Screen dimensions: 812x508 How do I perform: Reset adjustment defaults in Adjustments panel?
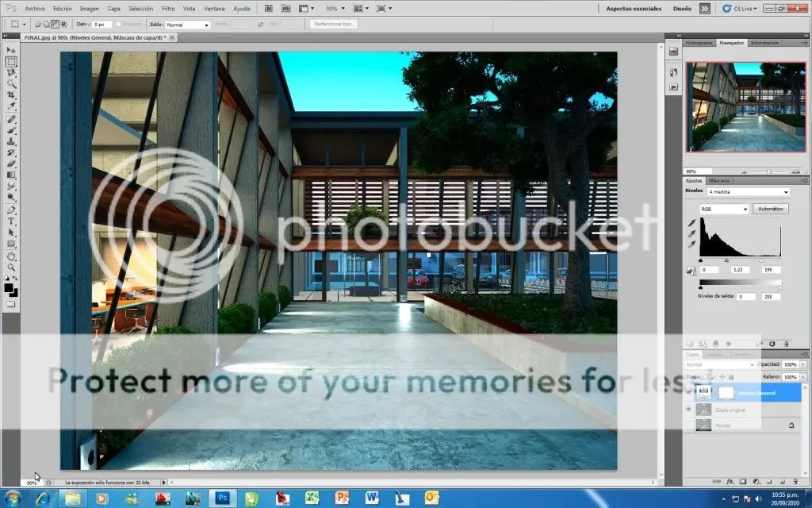[772, 344]
